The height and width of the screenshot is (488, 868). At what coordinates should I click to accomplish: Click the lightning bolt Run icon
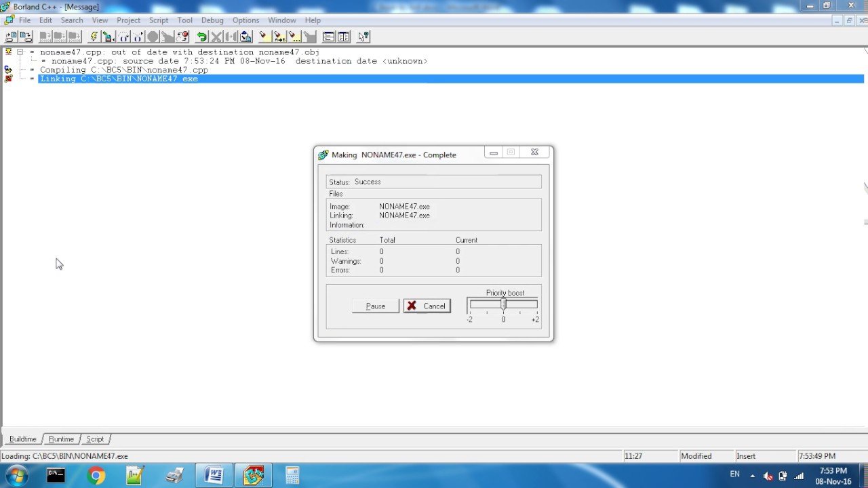coord(94,37)
